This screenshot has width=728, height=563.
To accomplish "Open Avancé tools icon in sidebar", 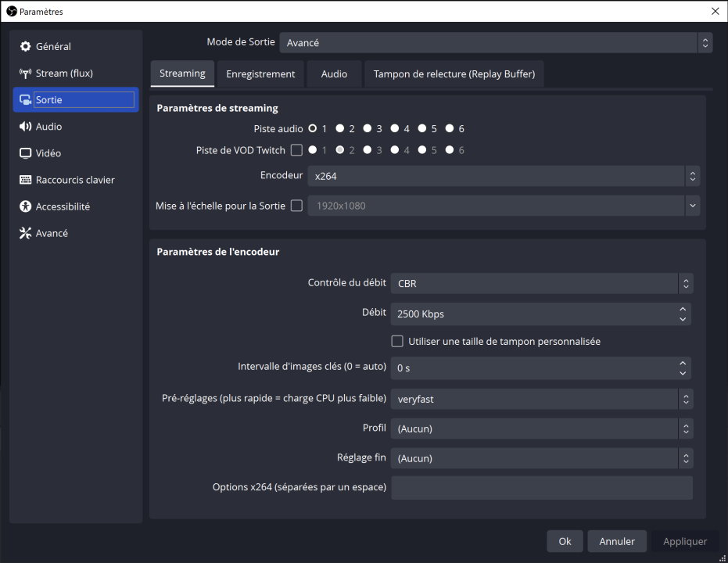I will [25, 233].
